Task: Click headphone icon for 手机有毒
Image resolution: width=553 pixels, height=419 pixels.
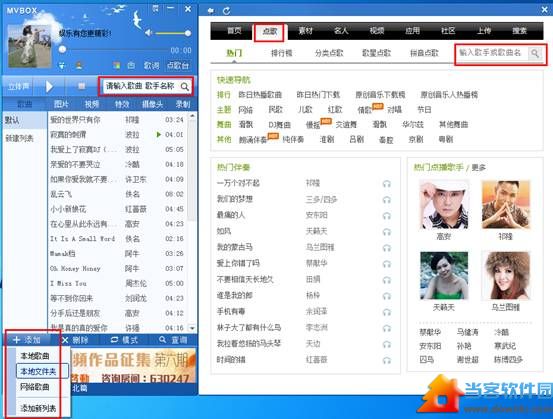Action: (x=387, y=312)
